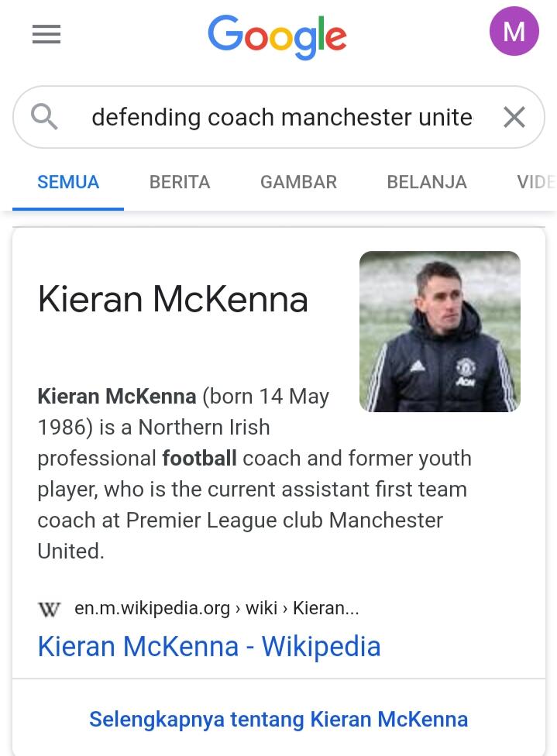Click the Wikipedia W favicon
The width and height of the screenshot is (557, 756).
coord(49,609)
